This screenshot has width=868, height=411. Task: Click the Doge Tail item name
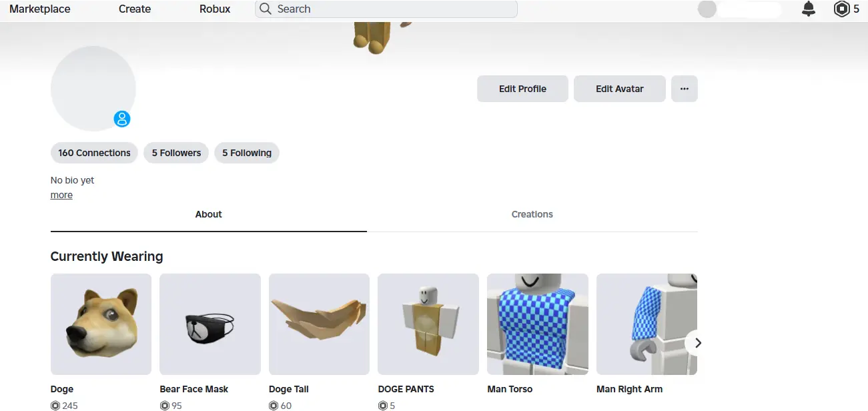pyautogui.click(x=289, y=389)
